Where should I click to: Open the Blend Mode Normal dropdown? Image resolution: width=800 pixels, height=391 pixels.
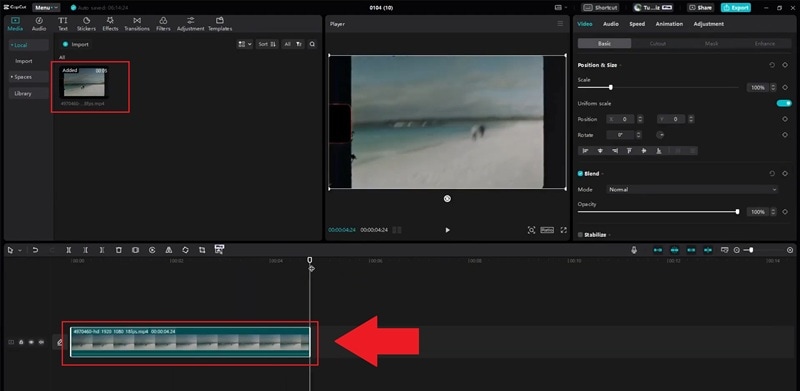click(x=692, y=189)
